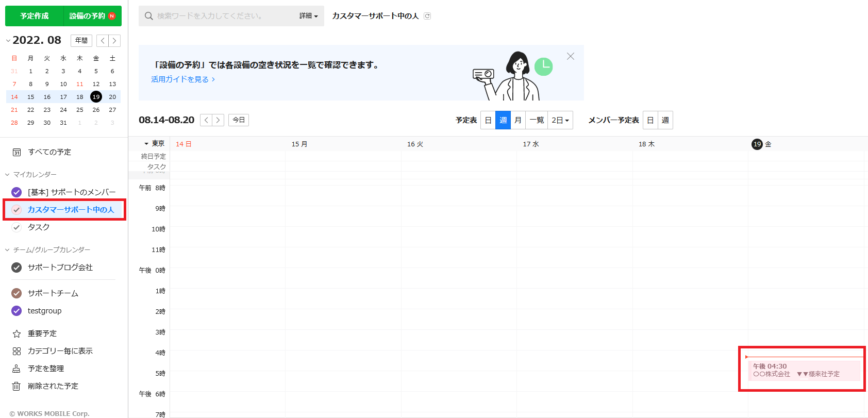Click the 予定作成 button

35,16
